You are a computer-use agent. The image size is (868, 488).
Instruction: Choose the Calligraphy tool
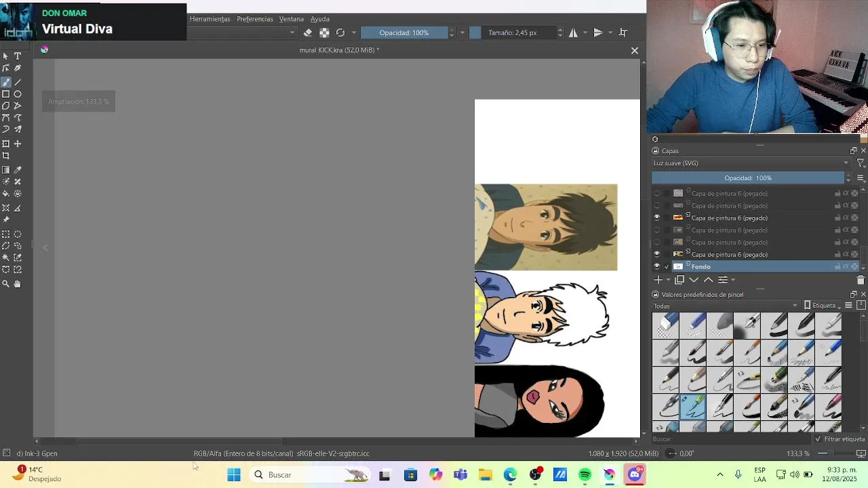pos(18,68)
